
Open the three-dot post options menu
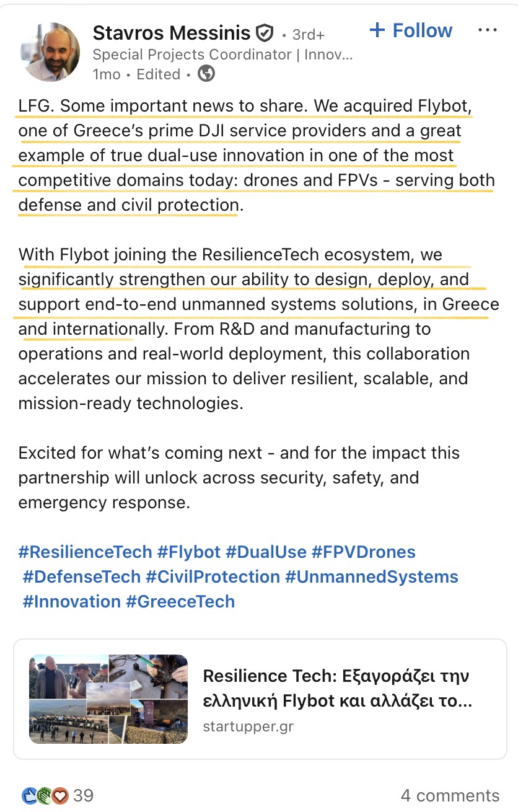coord(488,30)
